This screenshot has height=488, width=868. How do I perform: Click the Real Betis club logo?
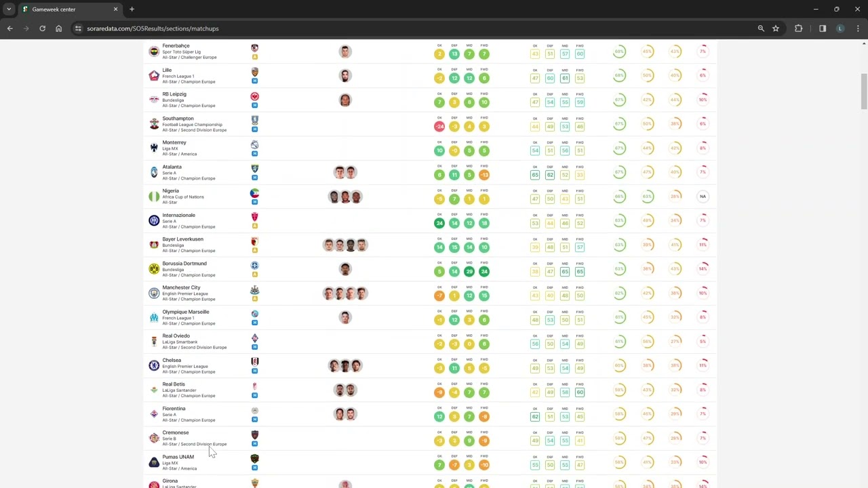[154, 390]
